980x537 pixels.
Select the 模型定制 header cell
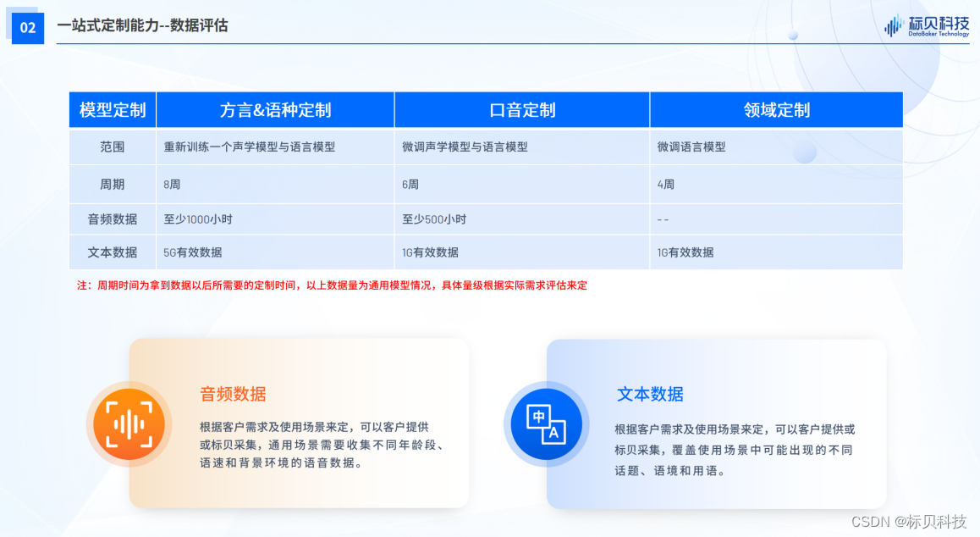[x=113, y=110]
